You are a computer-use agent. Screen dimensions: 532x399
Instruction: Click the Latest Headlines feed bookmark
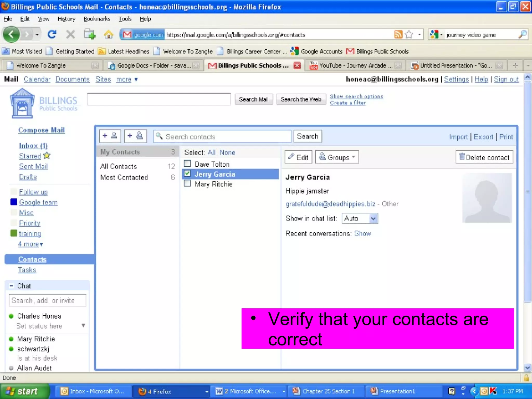tap(124, 51)
